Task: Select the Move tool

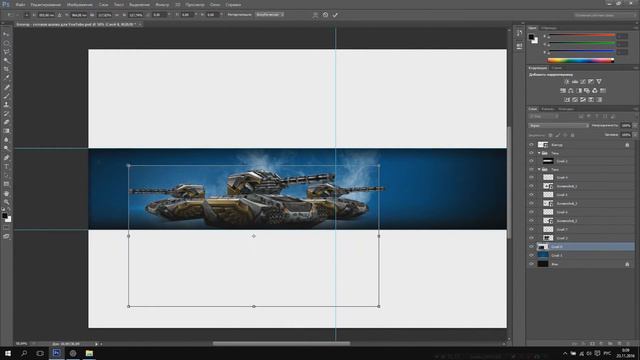Action: [x=7, y=34]
